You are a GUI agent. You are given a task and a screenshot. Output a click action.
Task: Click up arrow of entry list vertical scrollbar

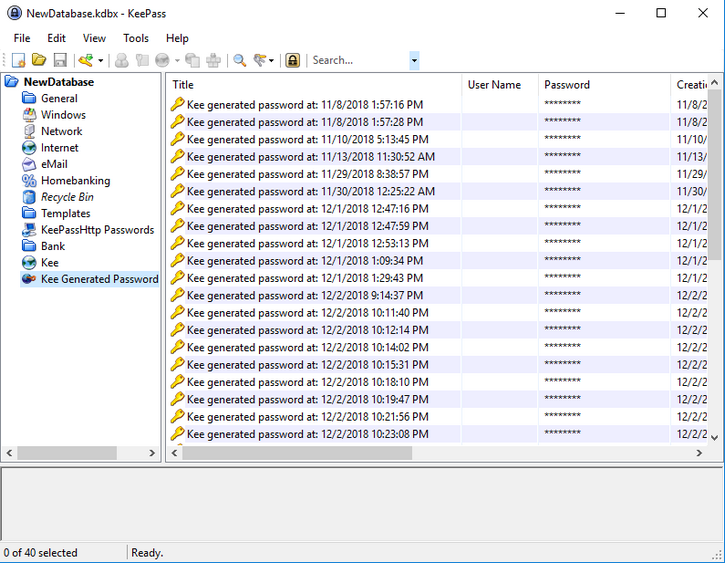coord(715,82)
